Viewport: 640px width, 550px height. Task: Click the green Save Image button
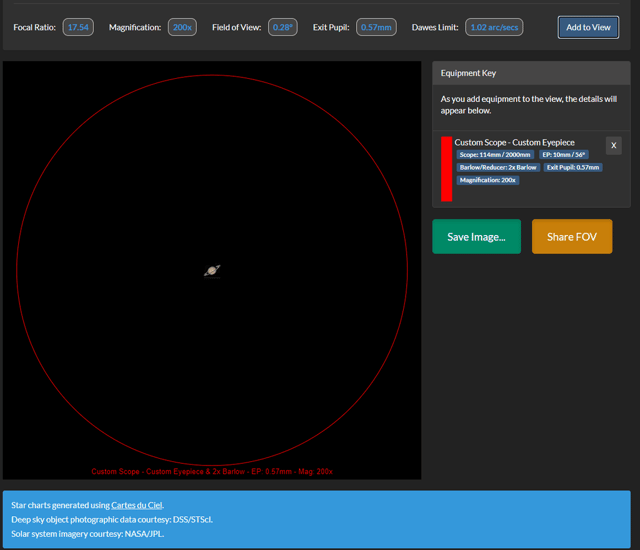point(476,237)
